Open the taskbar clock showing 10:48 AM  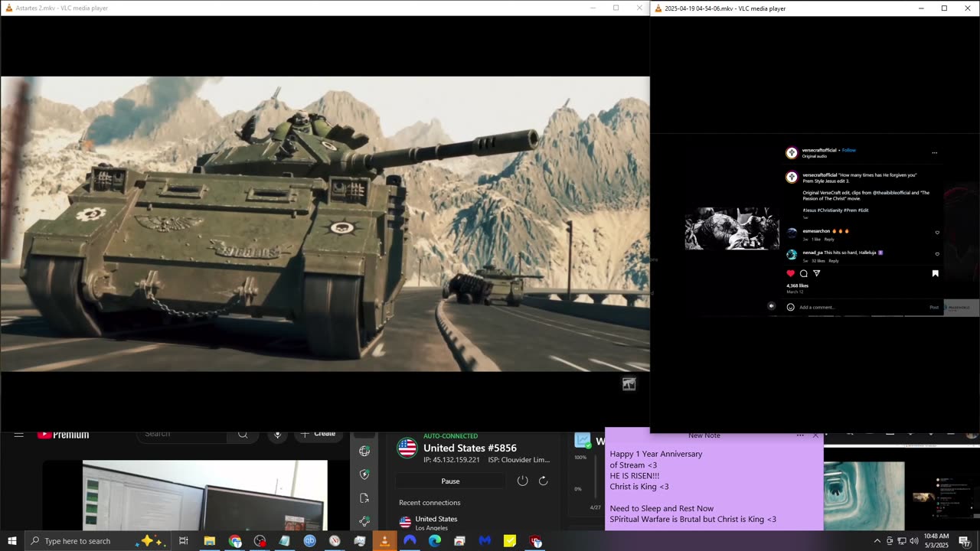tap(936, 541)
